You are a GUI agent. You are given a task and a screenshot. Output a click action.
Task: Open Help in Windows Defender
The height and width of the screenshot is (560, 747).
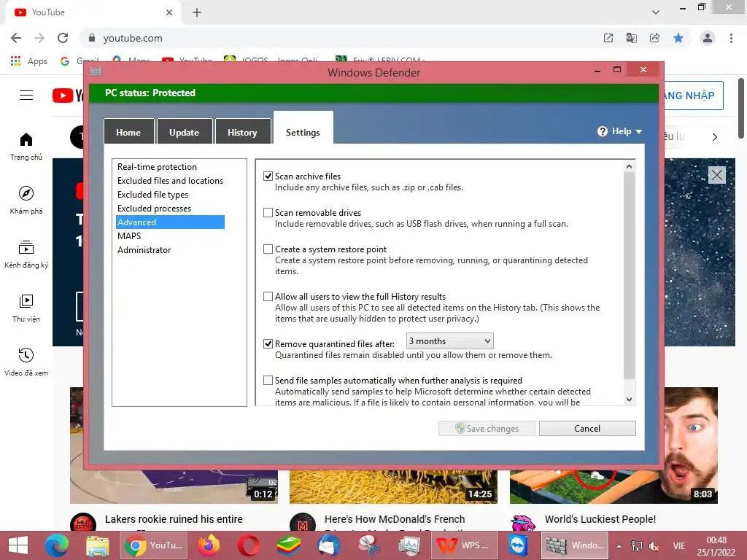click(x=619, y=131)
